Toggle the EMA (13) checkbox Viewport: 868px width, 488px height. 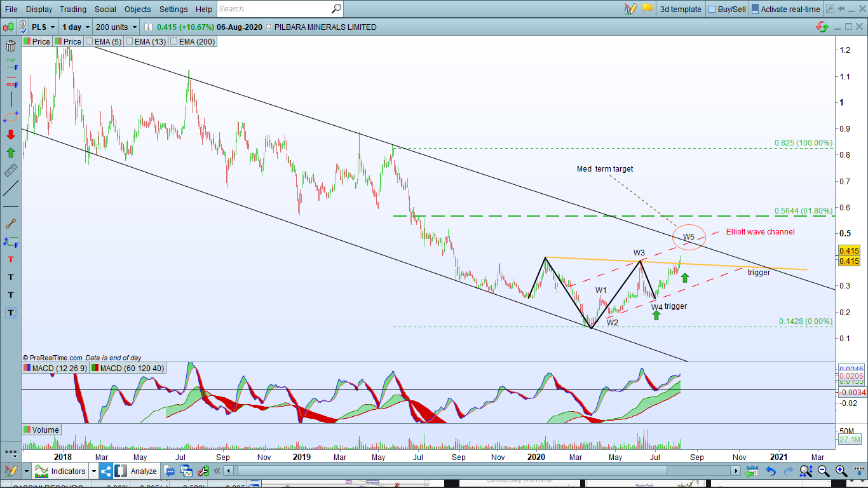coord(130,41)
